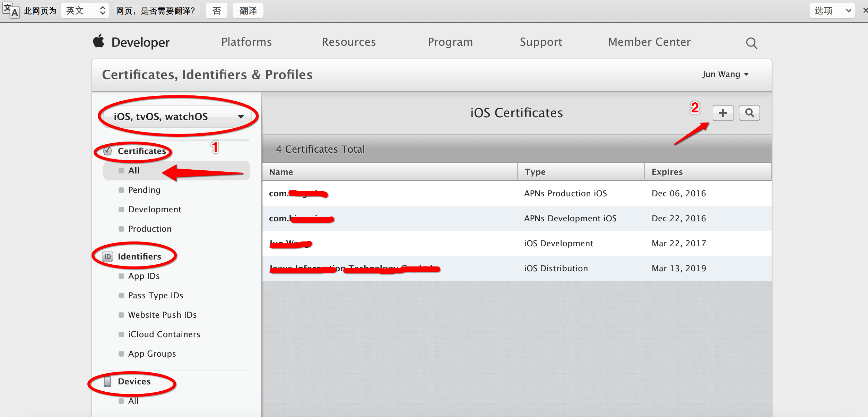Image resolution: width=868 pixels, height=417 pixels.
Task: Click the 翻译 translate button
Action: tap(248, 11)
